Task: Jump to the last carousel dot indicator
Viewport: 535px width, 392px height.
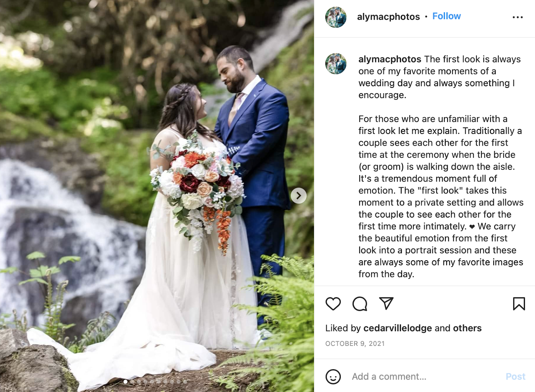Action: (x=185, y=381)
